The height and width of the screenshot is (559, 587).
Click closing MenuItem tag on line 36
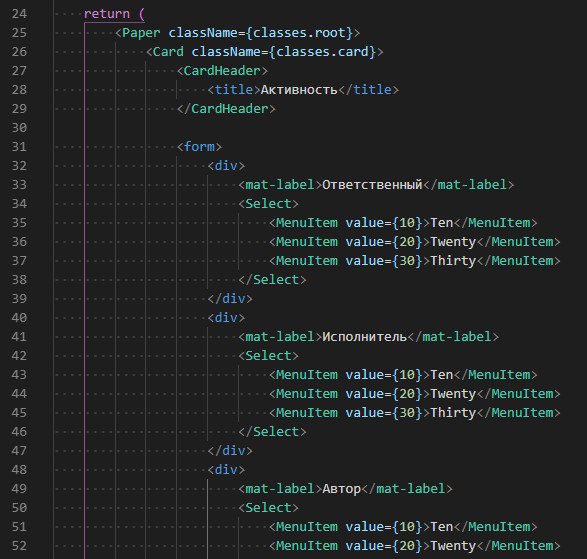tap(518, 242)
